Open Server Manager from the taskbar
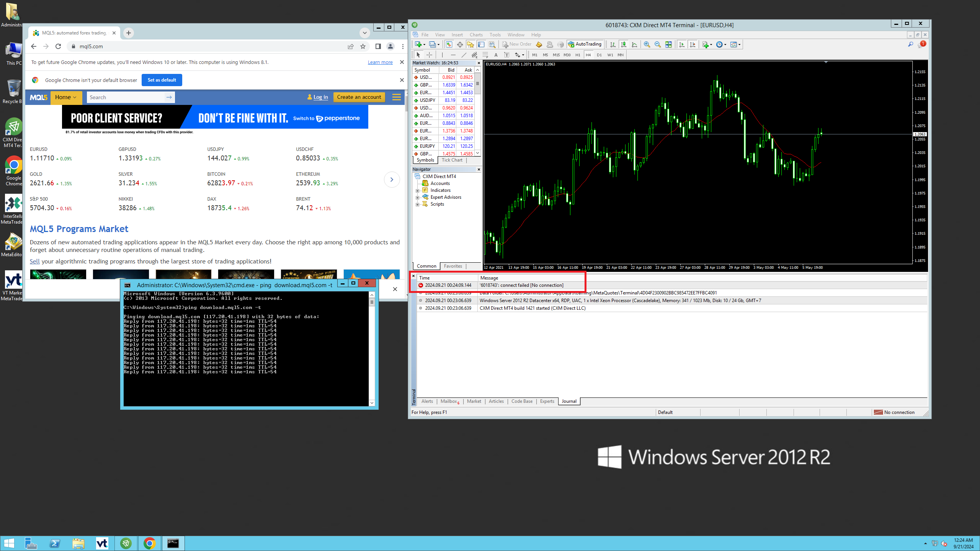This screenshot has height=551, width=980. (31, 543)
